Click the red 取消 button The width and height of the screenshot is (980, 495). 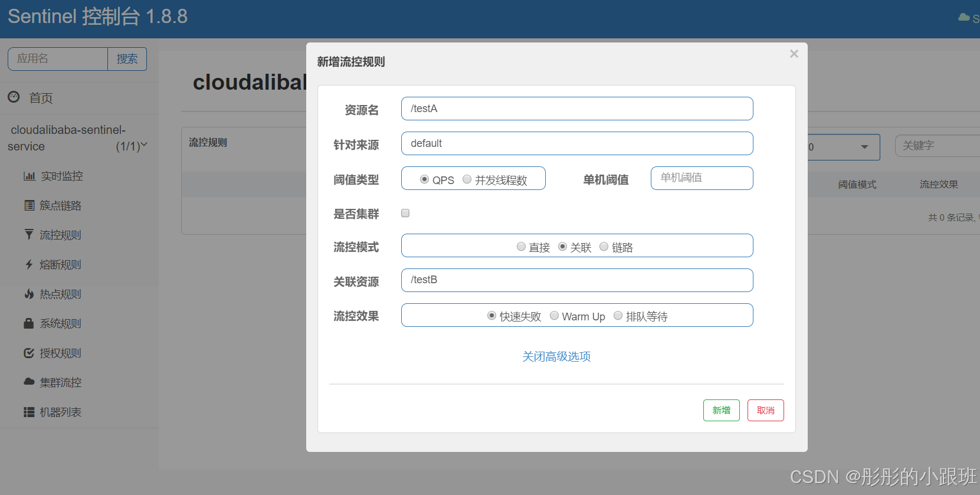(x=765, y=410)
